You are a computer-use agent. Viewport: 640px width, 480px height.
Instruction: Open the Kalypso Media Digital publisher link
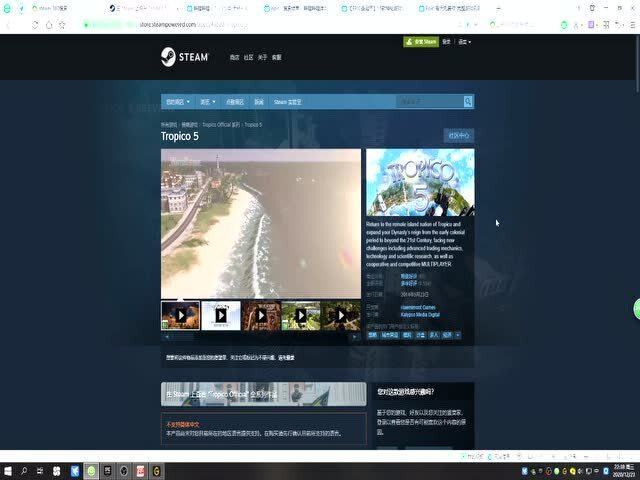pos(420,315)
